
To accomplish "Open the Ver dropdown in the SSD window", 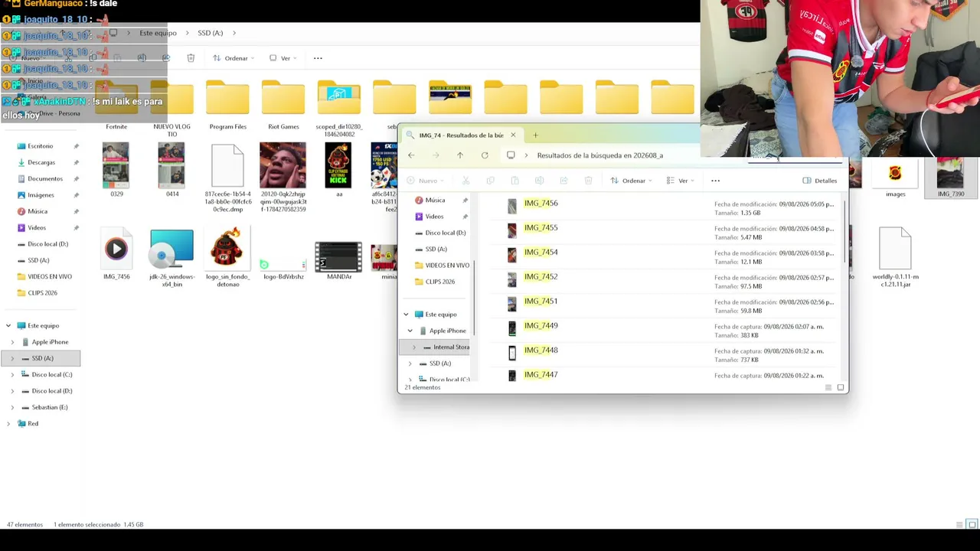I will tap(283, 58).
